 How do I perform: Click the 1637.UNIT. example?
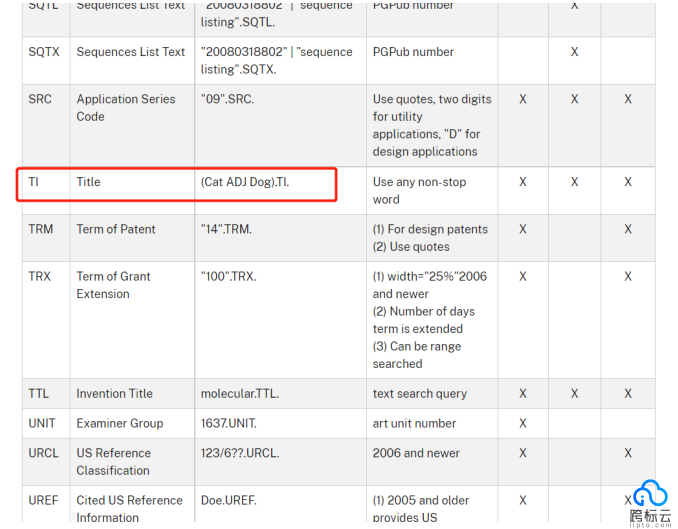point(229,423)
